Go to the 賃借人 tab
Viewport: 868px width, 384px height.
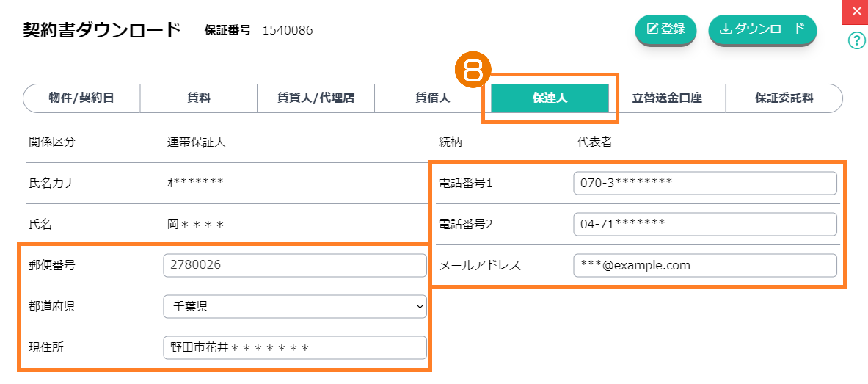tap(432, 98)
